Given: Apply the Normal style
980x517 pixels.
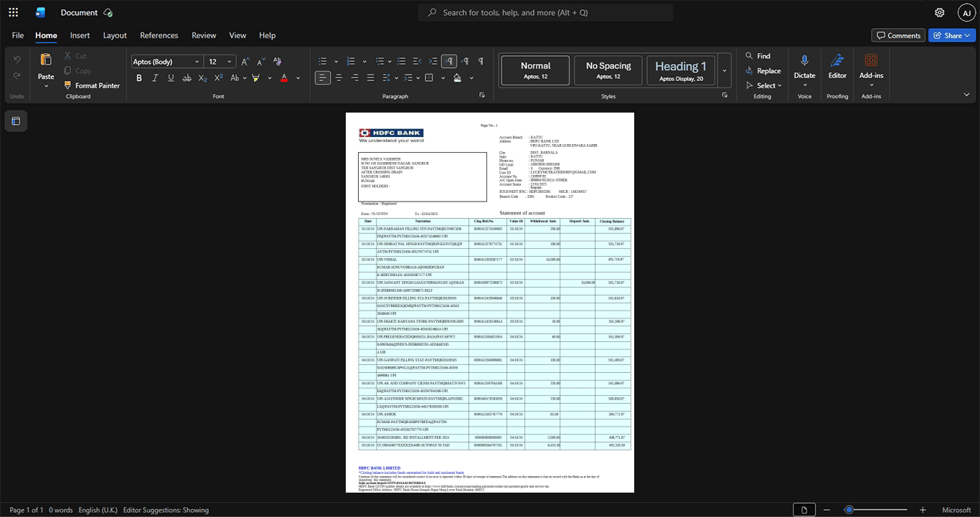Looking at the screenshot, I should (x=535, y=70).
